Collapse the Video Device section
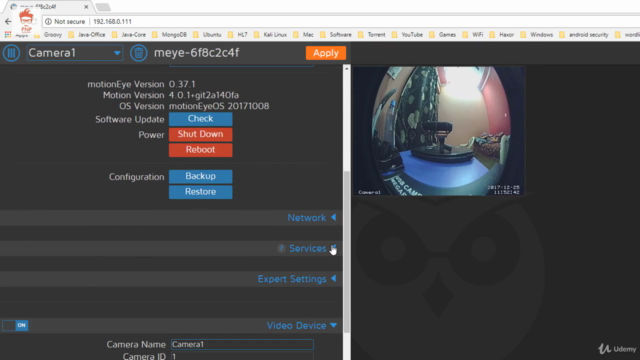Image resolution: width=640 pixels, height=360 pixels. (302, 325)
